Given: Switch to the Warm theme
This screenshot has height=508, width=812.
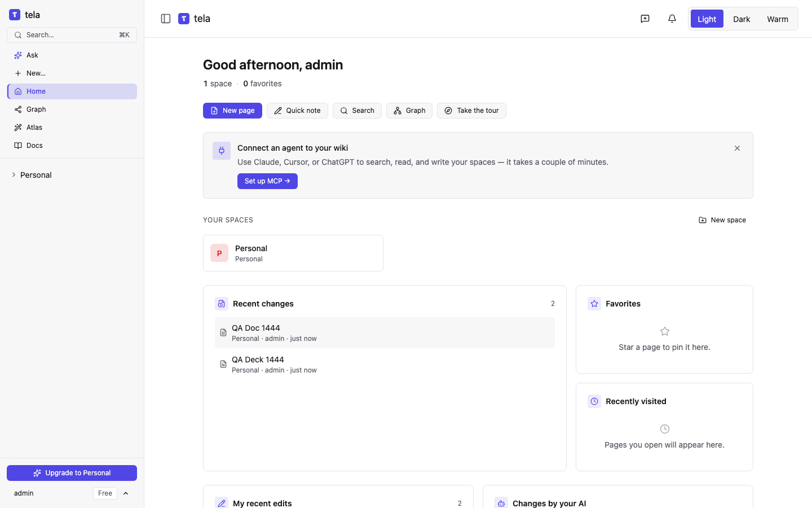Looking at the screenshot, I should coord(778,19).
